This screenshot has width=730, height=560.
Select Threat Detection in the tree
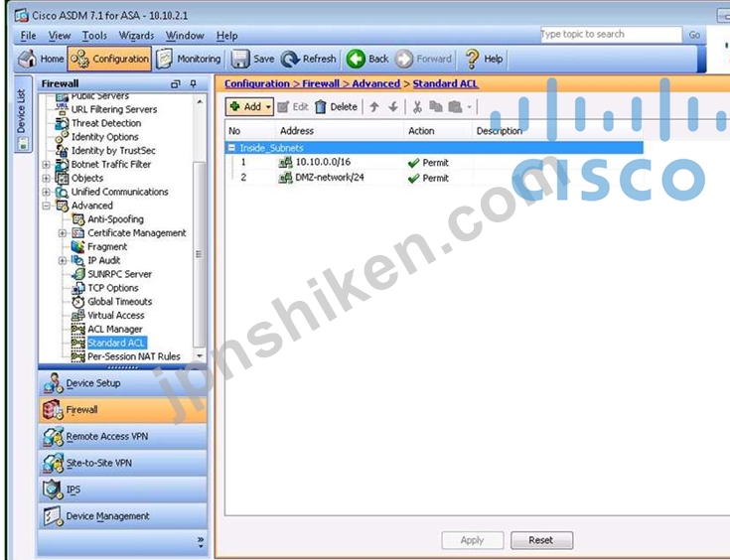click(x=105, y=123)
